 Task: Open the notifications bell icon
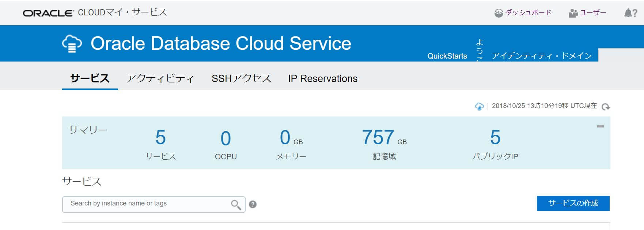coord(628,13)
